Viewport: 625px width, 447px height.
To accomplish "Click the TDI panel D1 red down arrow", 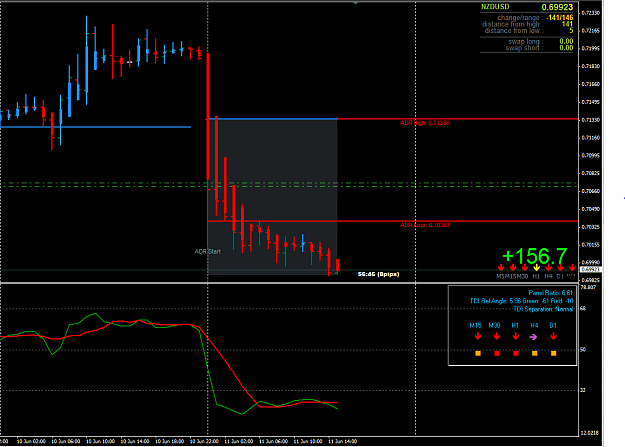I will [x=553, y=337].
